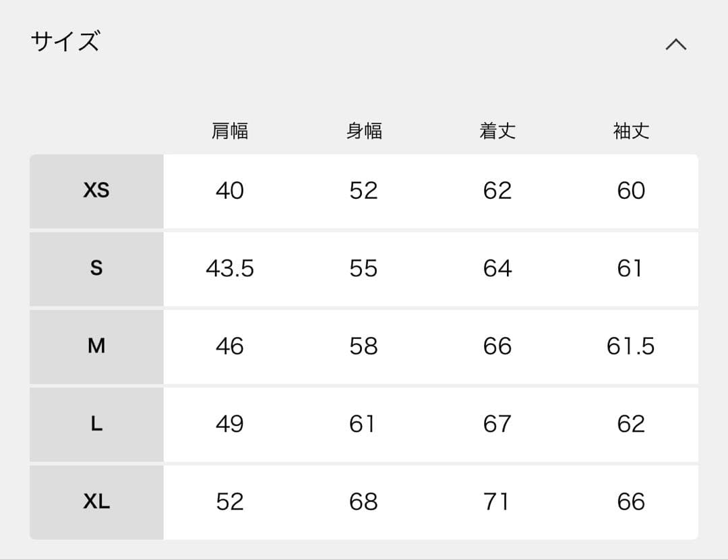Click the 61.5 sleeve length cell
The width and height of the screenshot is (728, 560).
tap(631, 346)
